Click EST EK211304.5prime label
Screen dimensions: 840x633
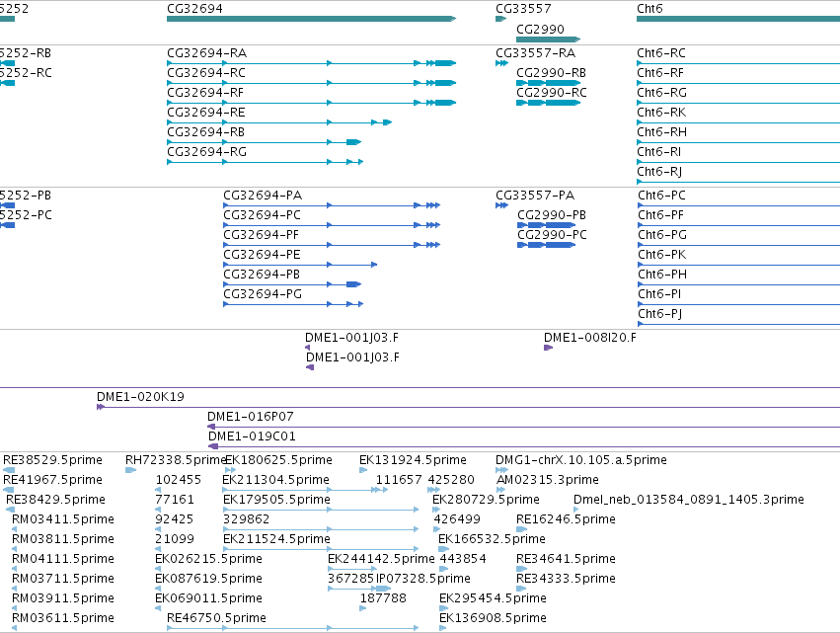(x=276, y=480)
